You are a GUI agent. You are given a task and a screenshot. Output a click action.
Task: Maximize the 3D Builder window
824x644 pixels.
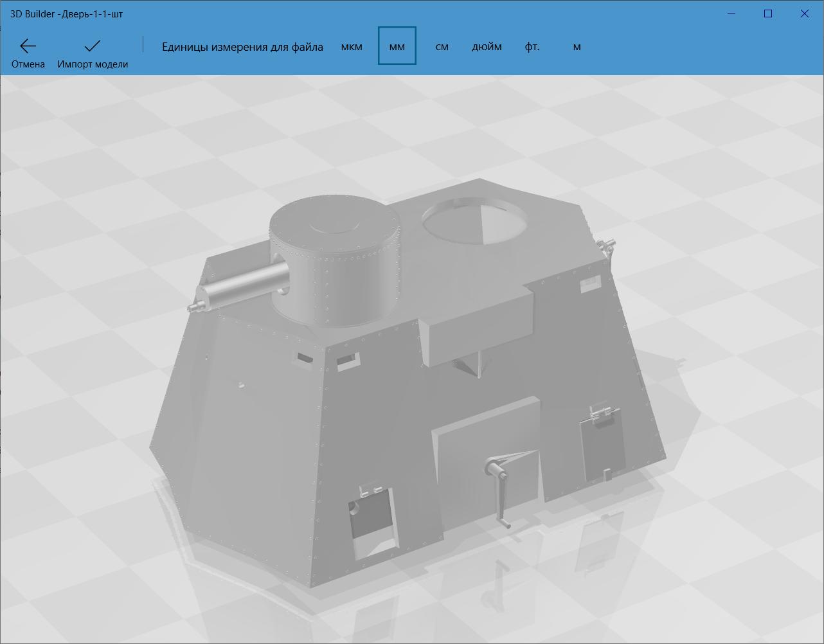coord(768,13)
